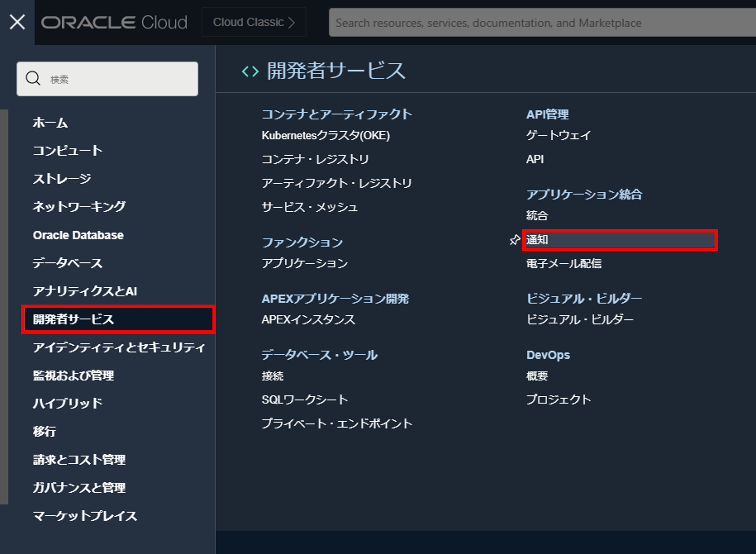This screenshot has width=756, height=554.
Task: Click API管理 heading
Action: [x=548, y=115]
